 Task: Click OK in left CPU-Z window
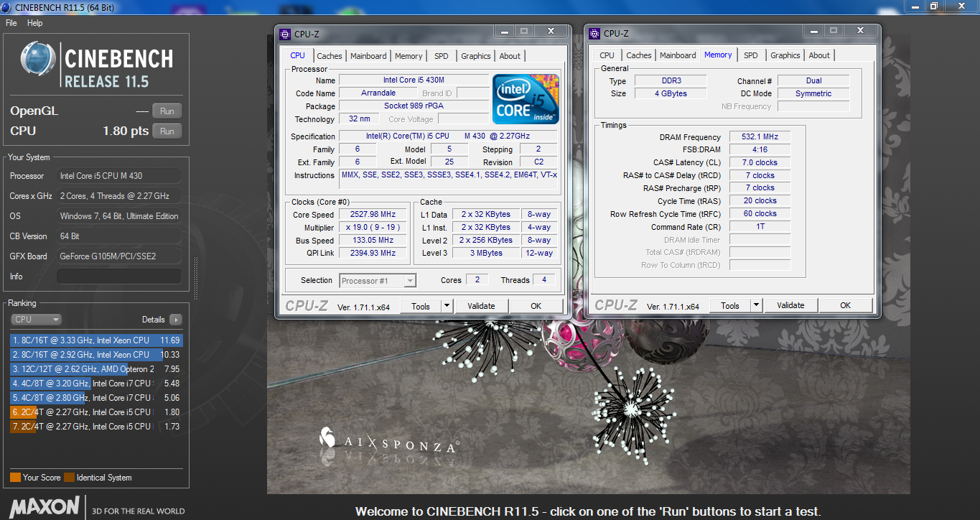coord(536,306)
